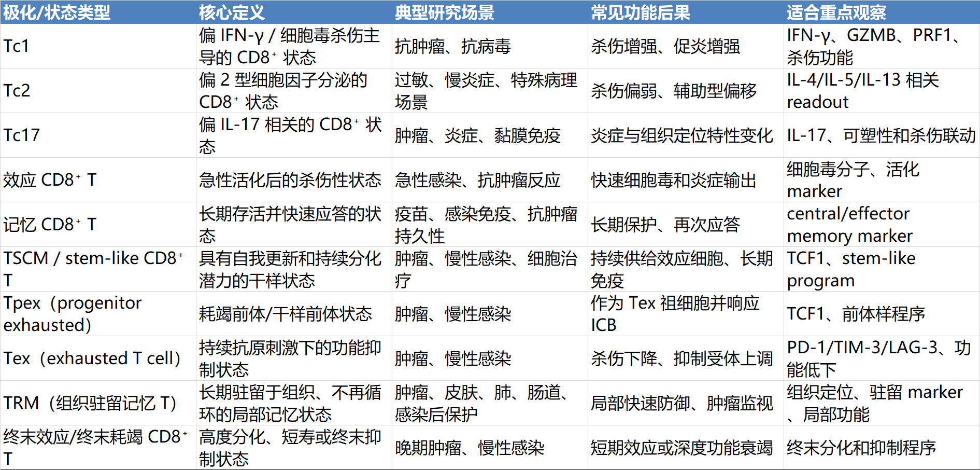This screenshot has height=470, width=980.
Task: Select the 耗竭前体/干样前体状态 cell
Action: point(286,314)
